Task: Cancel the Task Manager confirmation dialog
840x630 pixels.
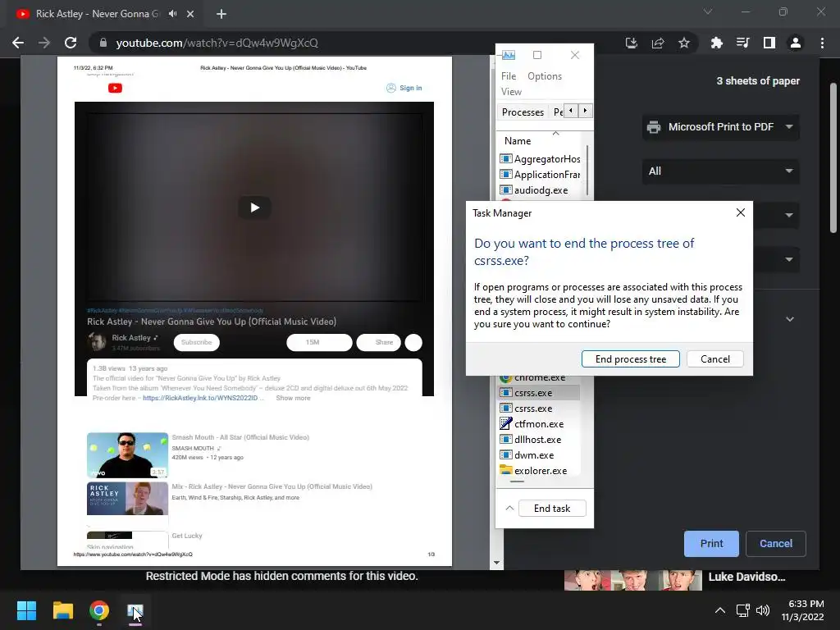Action: click(714, 359)
